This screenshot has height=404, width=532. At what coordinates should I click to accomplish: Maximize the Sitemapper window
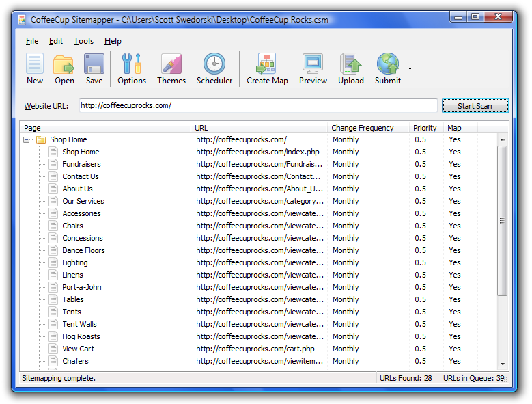(475, 17)
